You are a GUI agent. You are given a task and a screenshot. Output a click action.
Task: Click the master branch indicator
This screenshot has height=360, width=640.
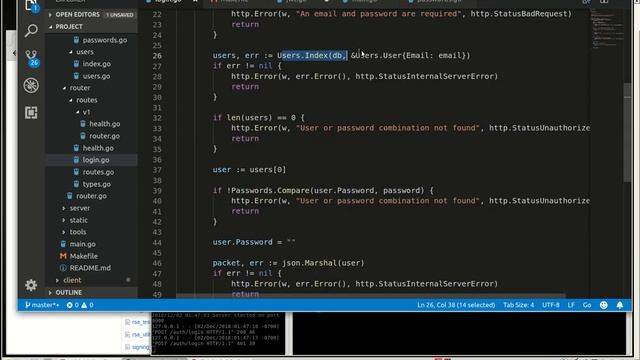42,305
